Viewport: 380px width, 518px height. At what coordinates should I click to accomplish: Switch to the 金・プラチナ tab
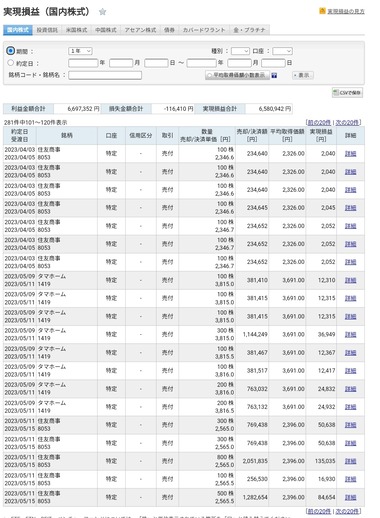(x=249, y=30)
